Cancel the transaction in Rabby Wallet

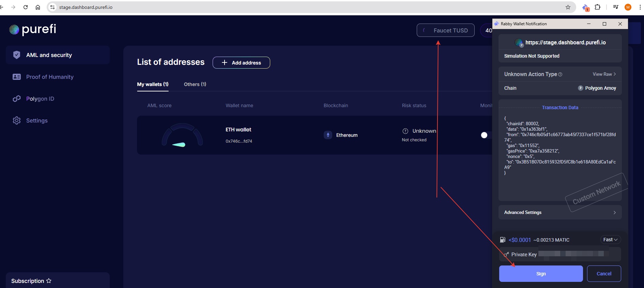click(604, 274)
